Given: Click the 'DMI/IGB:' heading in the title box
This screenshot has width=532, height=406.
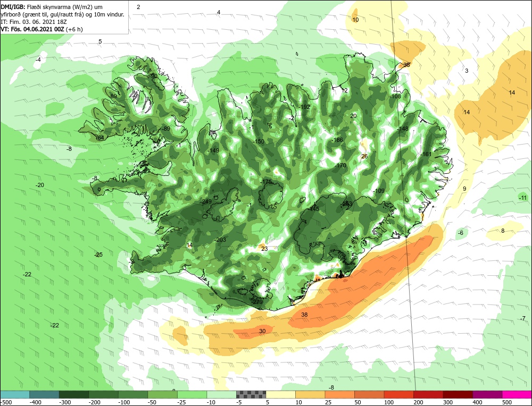Looking at the screenshot, I should tap(13, 7).
